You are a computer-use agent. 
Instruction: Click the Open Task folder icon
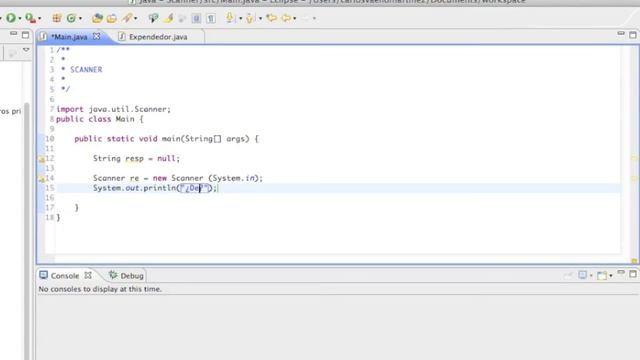(112, 18)
